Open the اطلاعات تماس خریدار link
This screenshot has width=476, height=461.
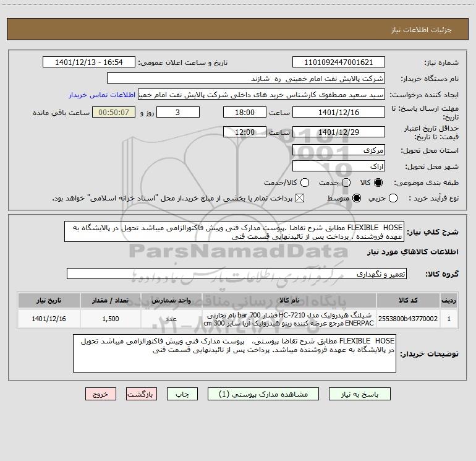[102, 95]
